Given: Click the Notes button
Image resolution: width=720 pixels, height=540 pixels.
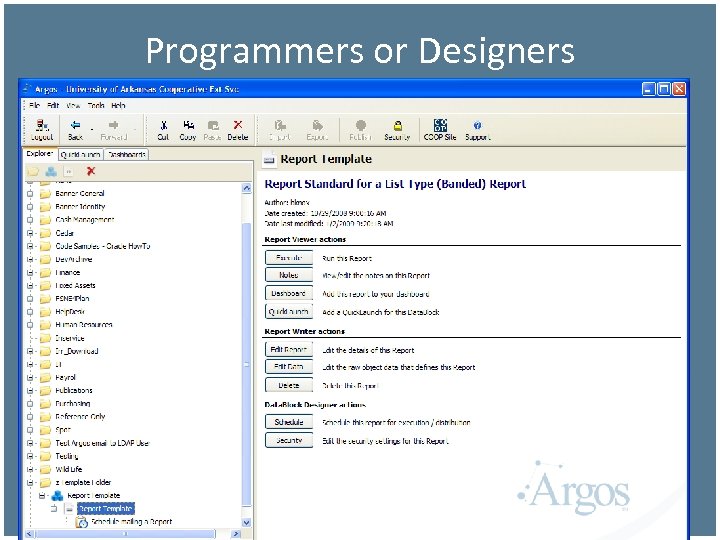Looking at the screenshot, I should pyautogui.click(x=289, y=275).
